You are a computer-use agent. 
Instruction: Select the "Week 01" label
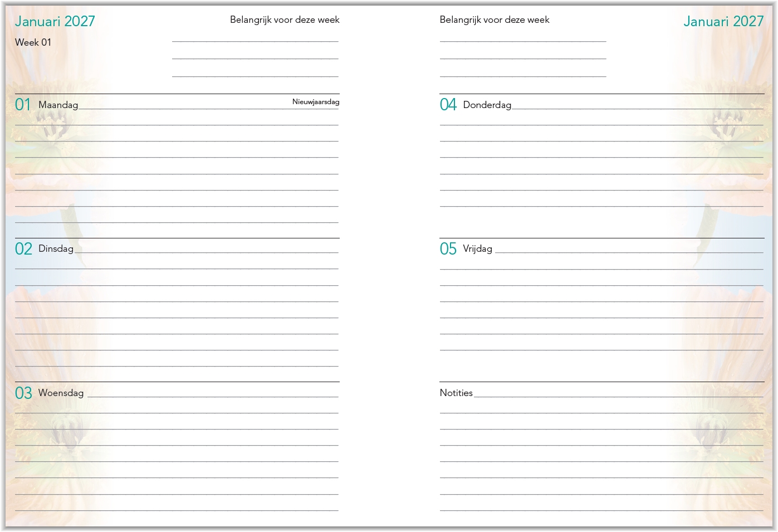(x=33, y=42)
